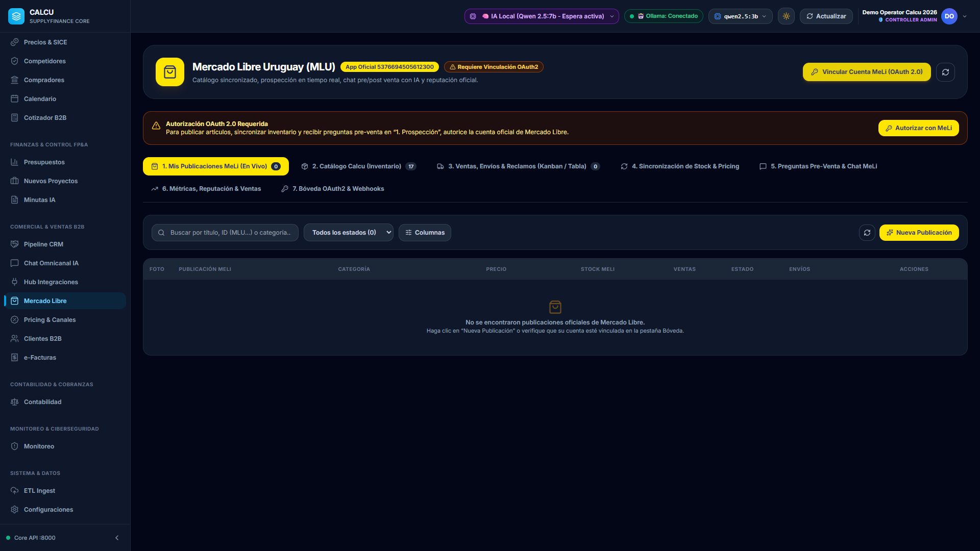The image size is (980, 551).
Task: Open ETL Ingest
Action: (65, 491)
